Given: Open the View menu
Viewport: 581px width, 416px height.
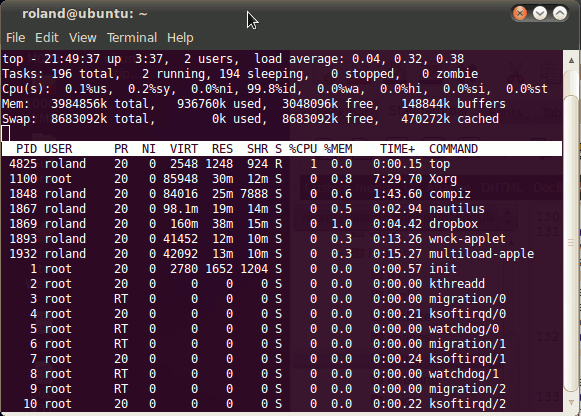Looking at the screenshot, I should [x=83, y=38].
